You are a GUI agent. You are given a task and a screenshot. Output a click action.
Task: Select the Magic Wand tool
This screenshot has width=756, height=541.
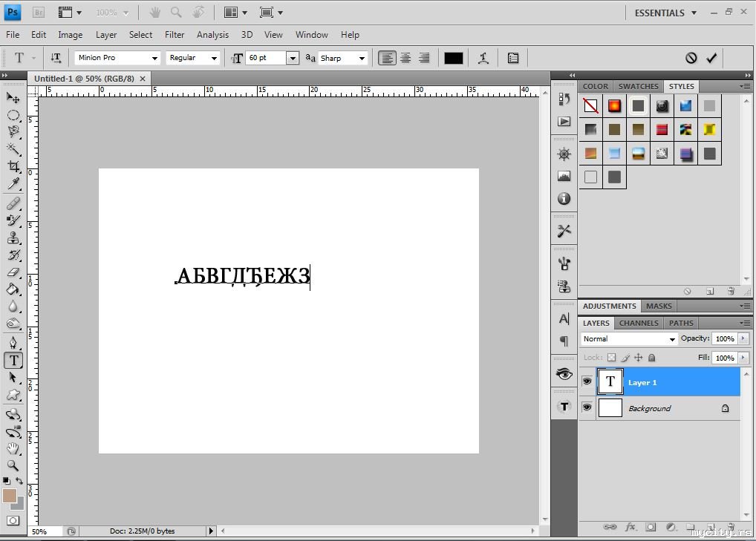tap(13, 149)
